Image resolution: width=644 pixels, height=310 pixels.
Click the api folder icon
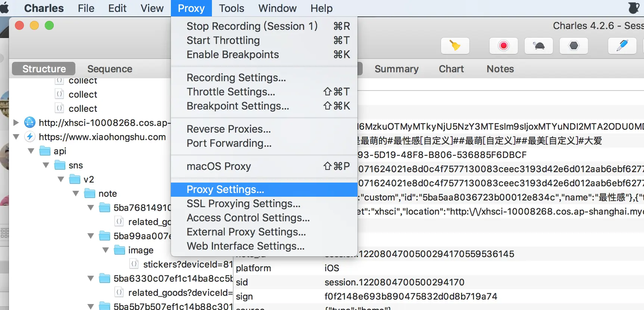pyautogui.click(x=45, y=151)
